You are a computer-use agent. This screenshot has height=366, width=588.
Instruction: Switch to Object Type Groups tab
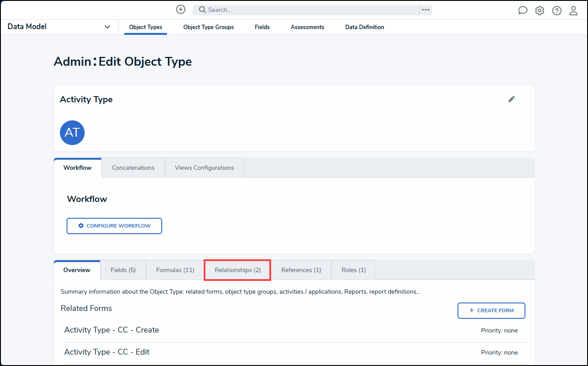208,27
